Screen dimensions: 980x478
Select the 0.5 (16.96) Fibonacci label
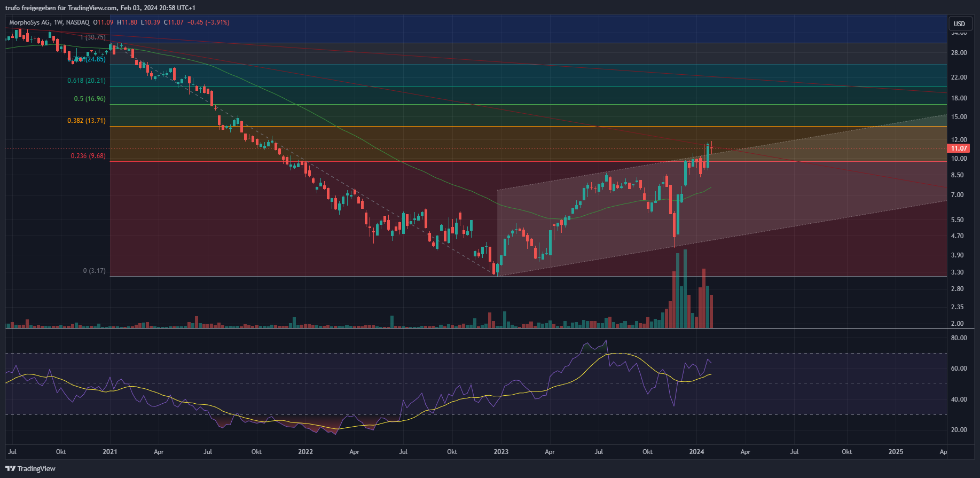(89, 99)
